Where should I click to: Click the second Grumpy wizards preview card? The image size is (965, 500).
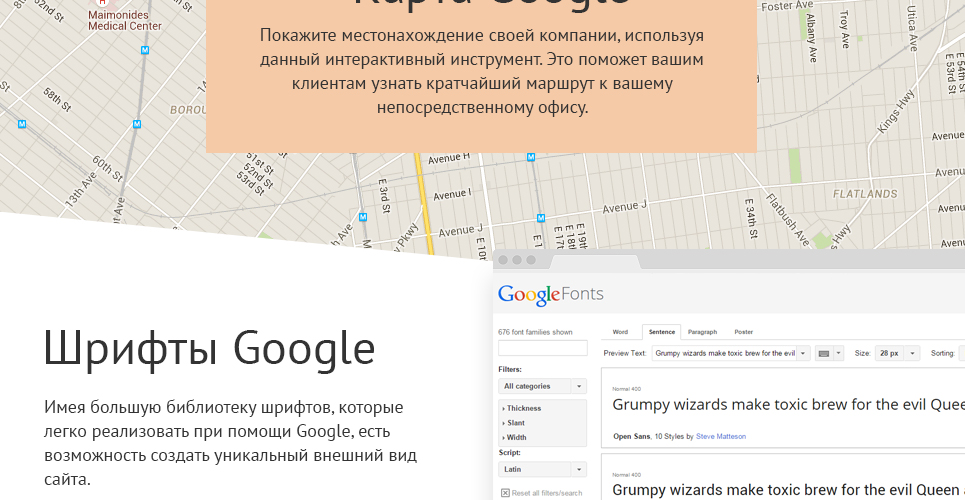[783, 477]
